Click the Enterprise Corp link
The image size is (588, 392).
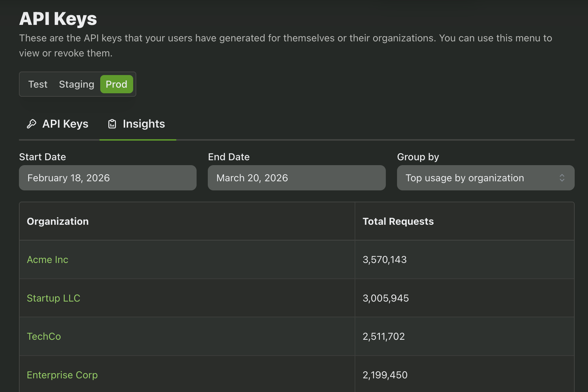pos(62,374)
